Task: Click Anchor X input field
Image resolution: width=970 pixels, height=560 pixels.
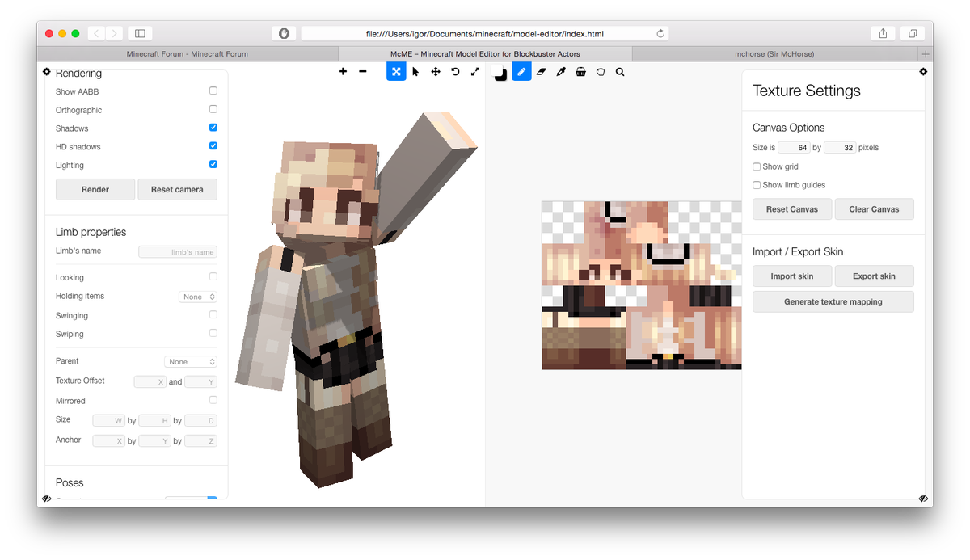Action: coord(109,441)
